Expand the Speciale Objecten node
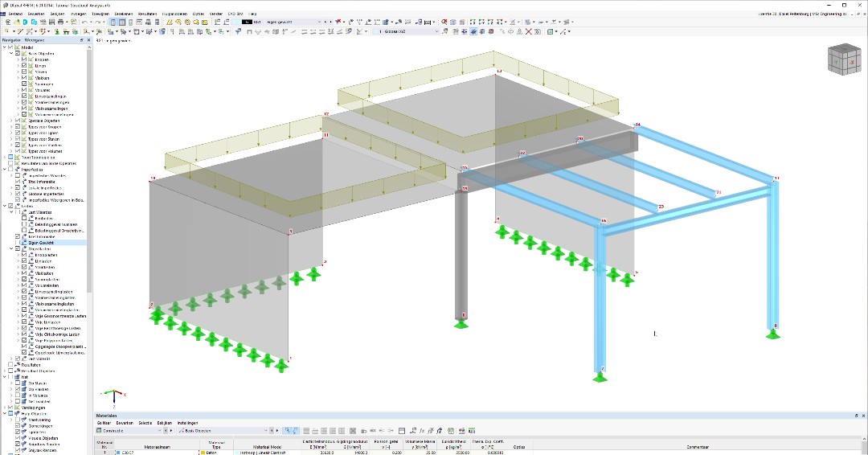Image resolution: width=868 pixels, height=455 pixels. (11, 121)
